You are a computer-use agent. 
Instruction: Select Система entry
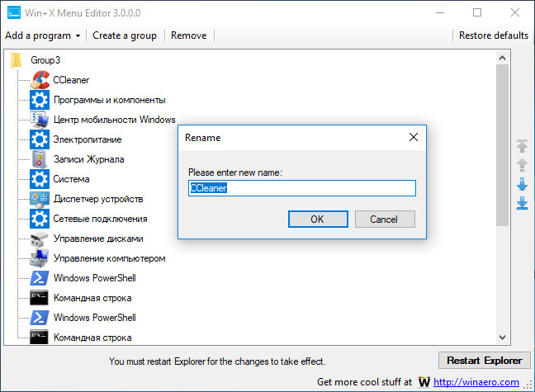tap(71, 179)
